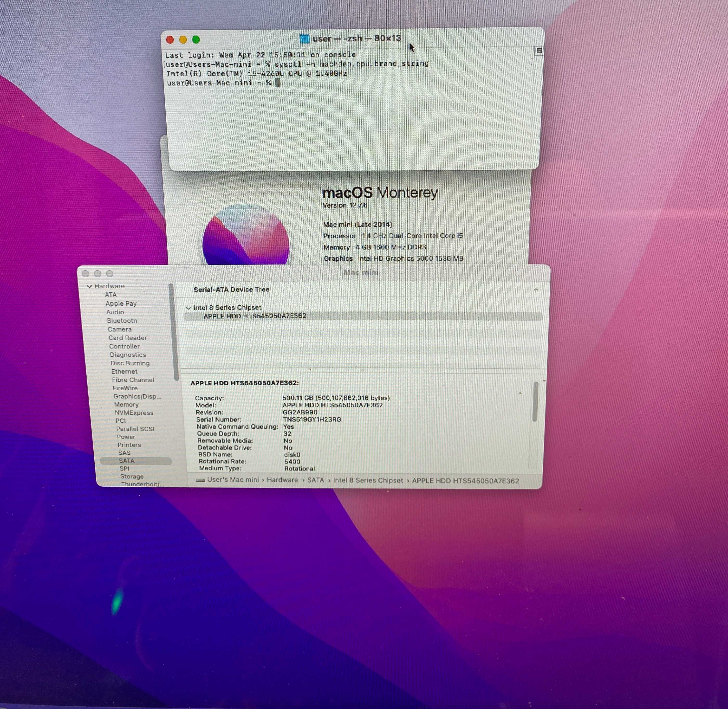Click the Queue Depth value 32

point(287,434)
